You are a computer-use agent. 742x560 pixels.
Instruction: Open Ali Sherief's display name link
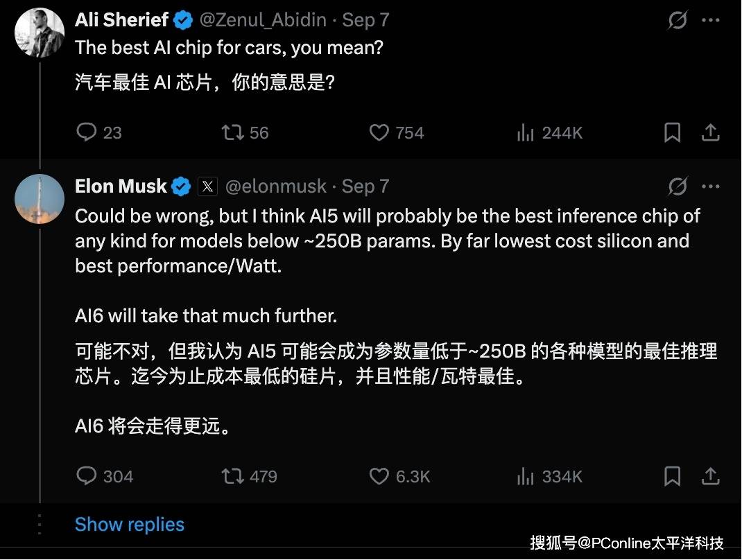click(122, 20)
